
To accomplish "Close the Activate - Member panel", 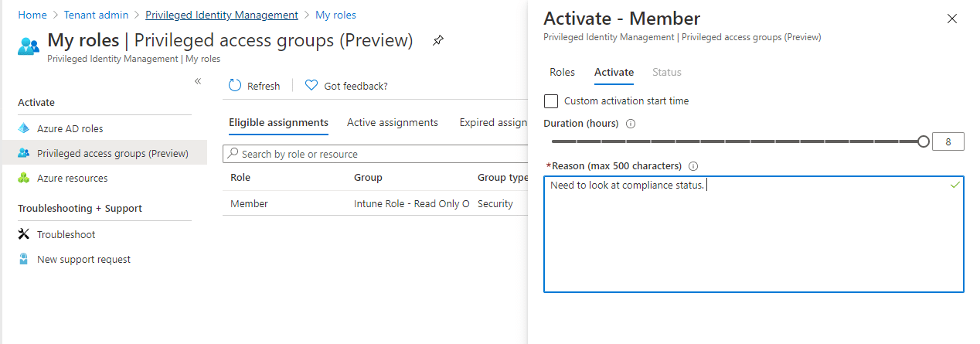I will pos(951,19).
